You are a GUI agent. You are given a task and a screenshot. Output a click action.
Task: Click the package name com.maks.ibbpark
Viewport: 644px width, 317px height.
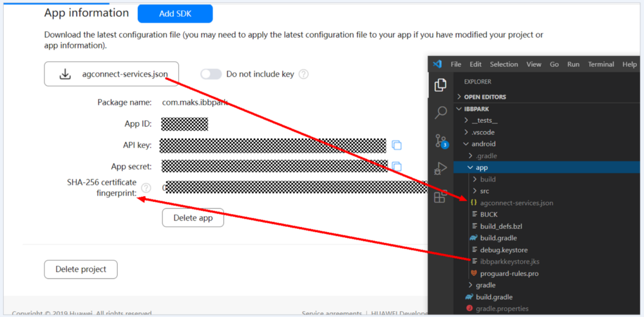[x=195, y=102]
